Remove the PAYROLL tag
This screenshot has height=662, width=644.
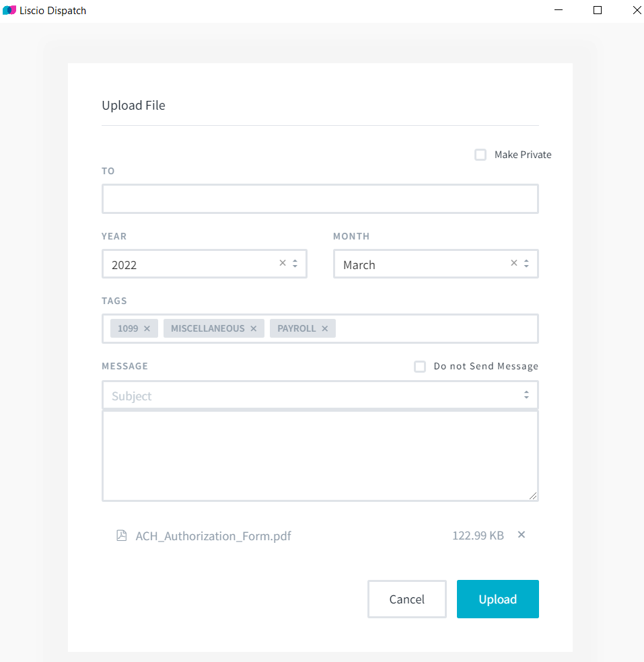(x=325, y=328)
